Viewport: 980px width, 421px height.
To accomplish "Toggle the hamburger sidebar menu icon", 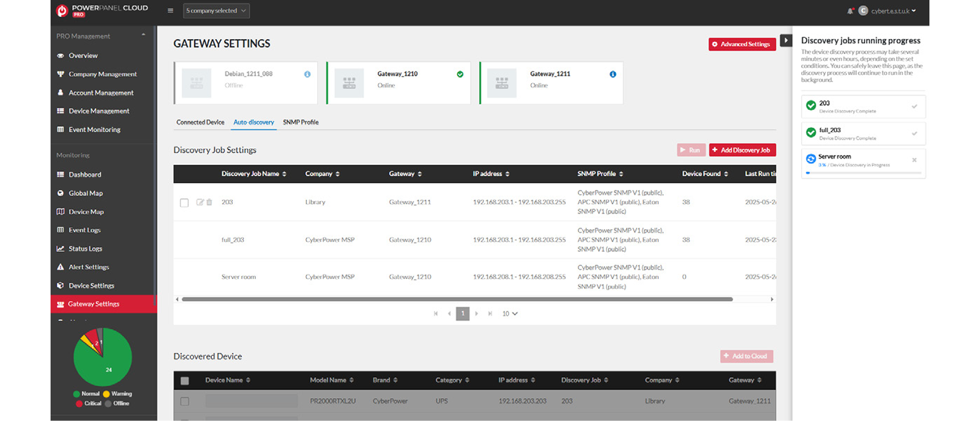I will coord(170,10).
